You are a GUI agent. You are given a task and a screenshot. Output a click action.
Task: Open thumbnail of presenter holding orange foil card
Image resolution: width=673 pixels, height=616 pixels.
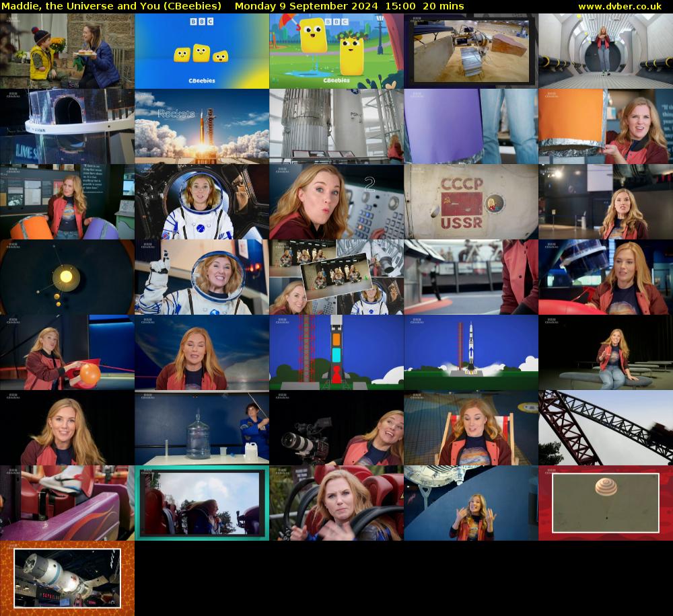tap(606, 126)
